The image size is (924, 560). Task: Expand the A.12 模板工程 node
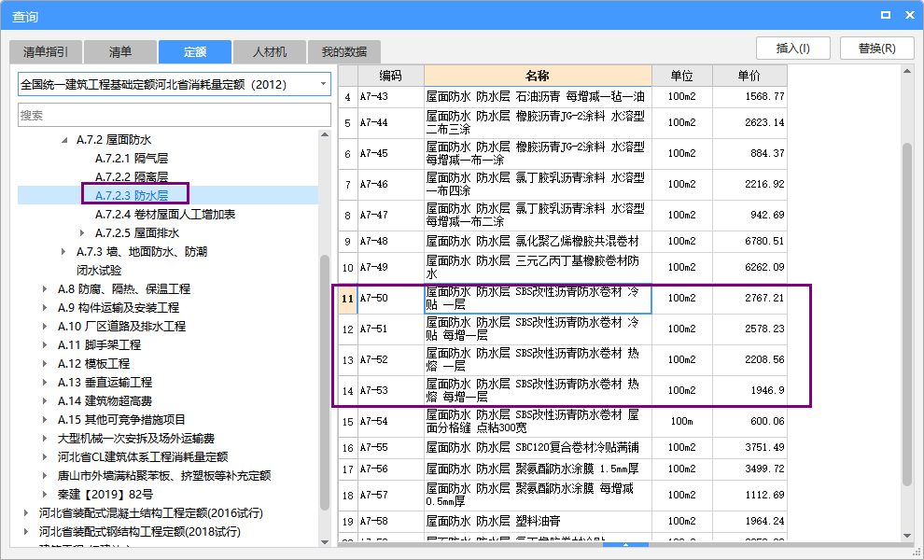[x=45, y=364]
